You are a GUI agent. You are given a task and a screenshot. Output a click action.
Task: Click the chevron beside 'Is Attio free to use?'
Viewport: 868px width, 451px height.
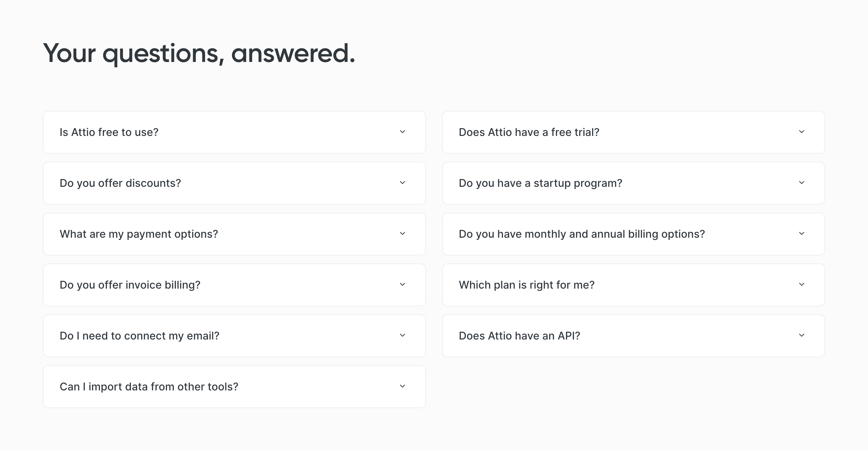(x=402, y=132)
